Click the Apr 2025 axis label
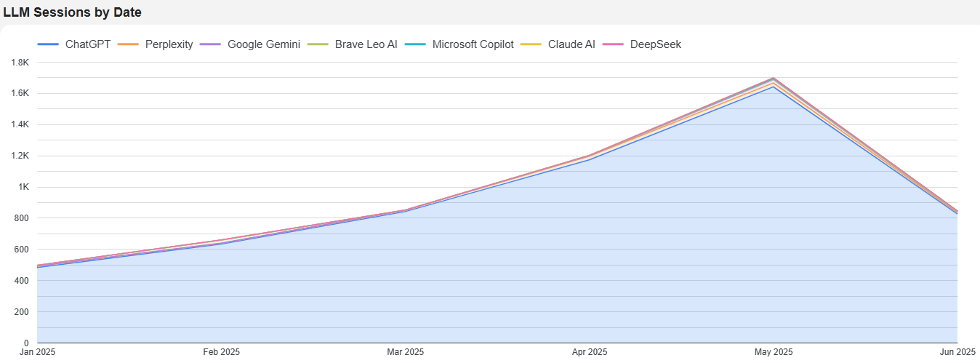Viewport: 980px width, 363px height. (x=590, y=352)
